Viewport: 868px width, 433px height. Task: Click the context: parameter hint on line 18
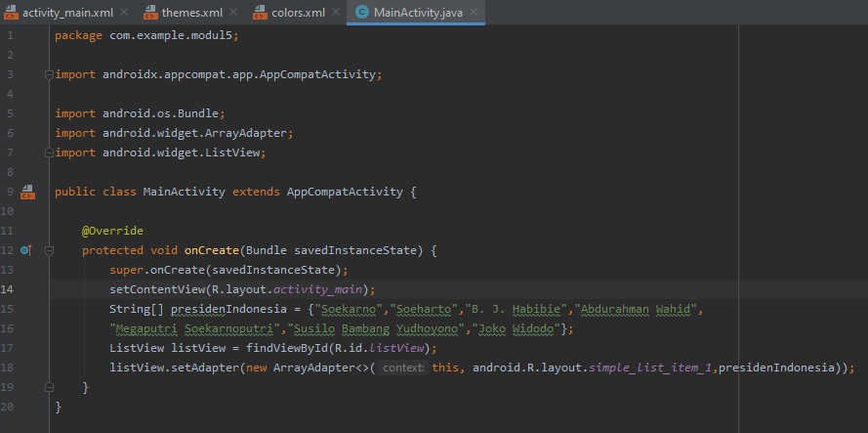pyautogui.click(x=403, y=368)
